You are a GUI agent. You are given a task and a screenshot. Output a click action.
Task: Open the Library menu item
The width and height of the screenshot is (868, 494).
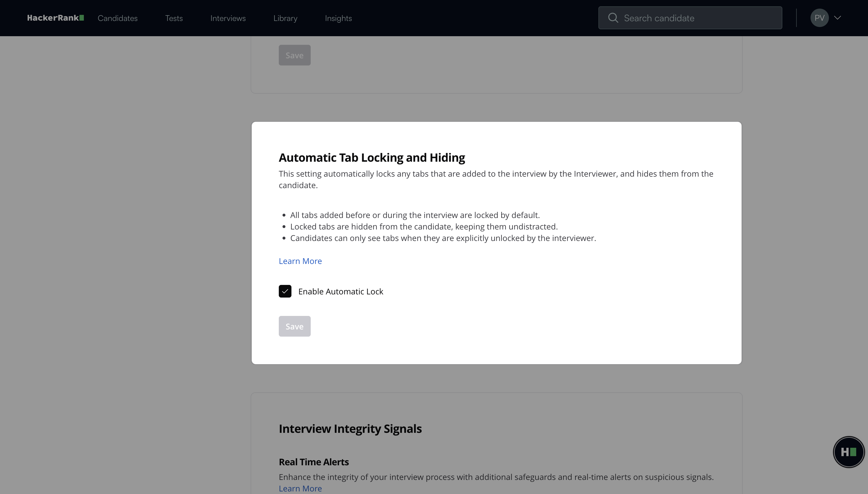285,18
